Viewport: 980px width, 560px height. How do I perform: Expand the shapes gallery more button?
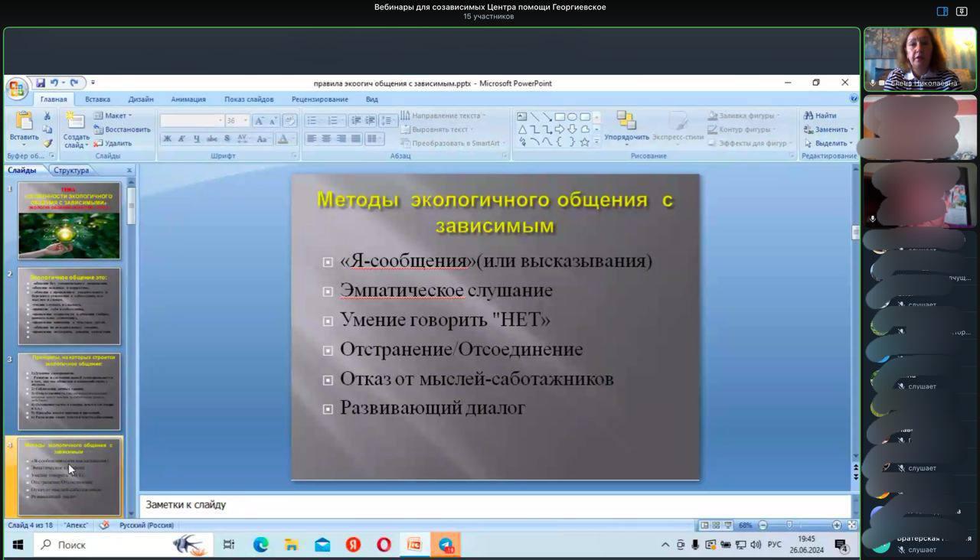(596, 142)
